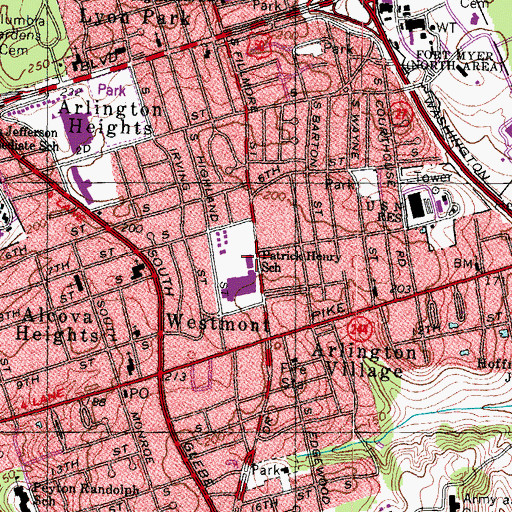Image resolution: width=512 pixels, height=512 pixels.
Task: Click the "Park" label near Edgewood street
Action: tap(266, 470)
